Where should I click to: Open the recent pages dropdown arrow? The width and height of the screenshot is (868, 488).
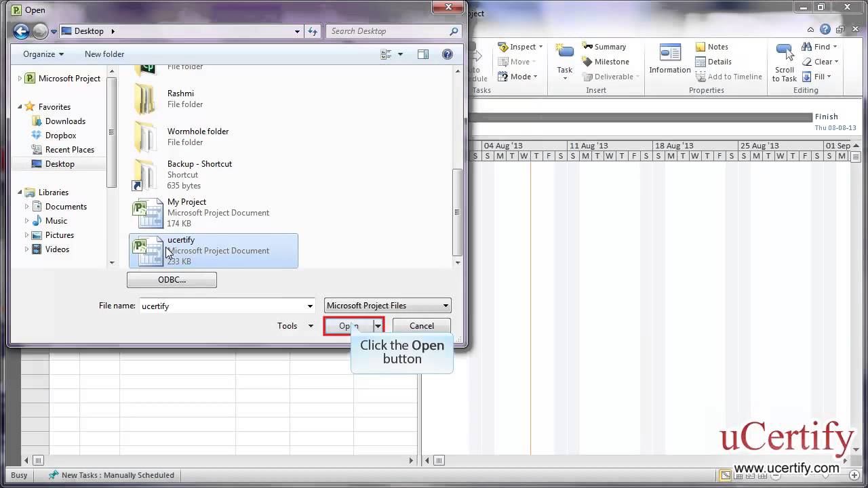coord(54,32)
